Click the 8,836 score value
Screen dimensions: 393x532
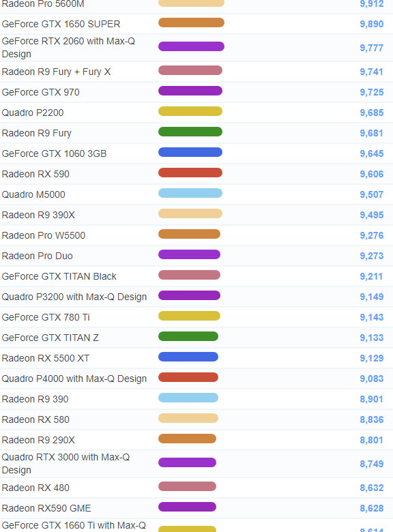pyautogui.click(x=372, y=419)
